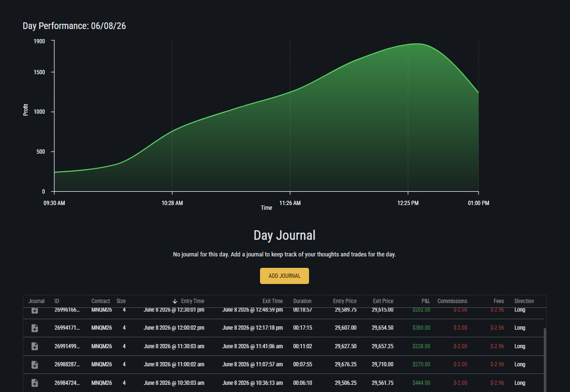Click the ADD JOURNAL button

tap(284, 276)
